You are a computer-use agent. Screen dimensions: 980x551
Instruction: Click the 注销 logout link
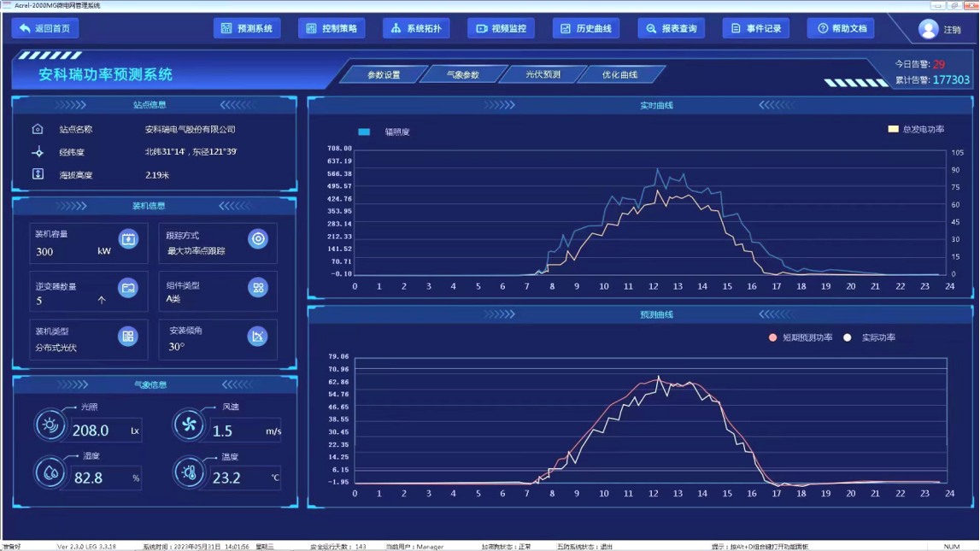click(953, 29)
